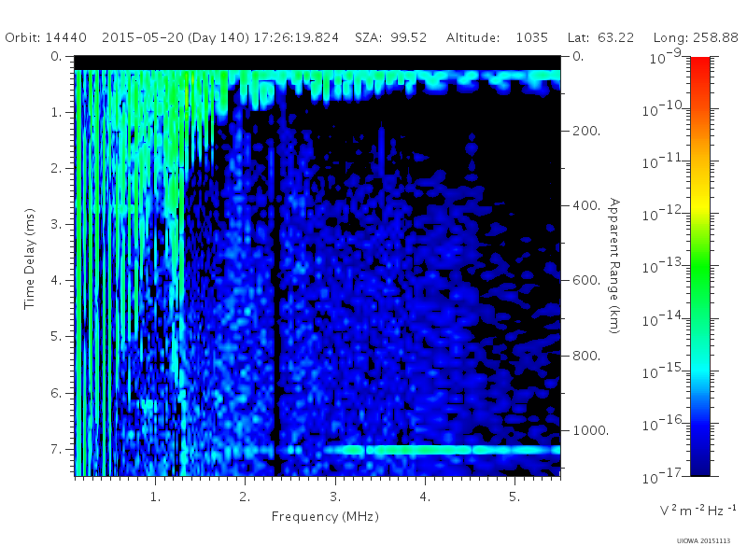
Task: Click the 10⁻⁹ color scale label
Action: pos(666,57)
